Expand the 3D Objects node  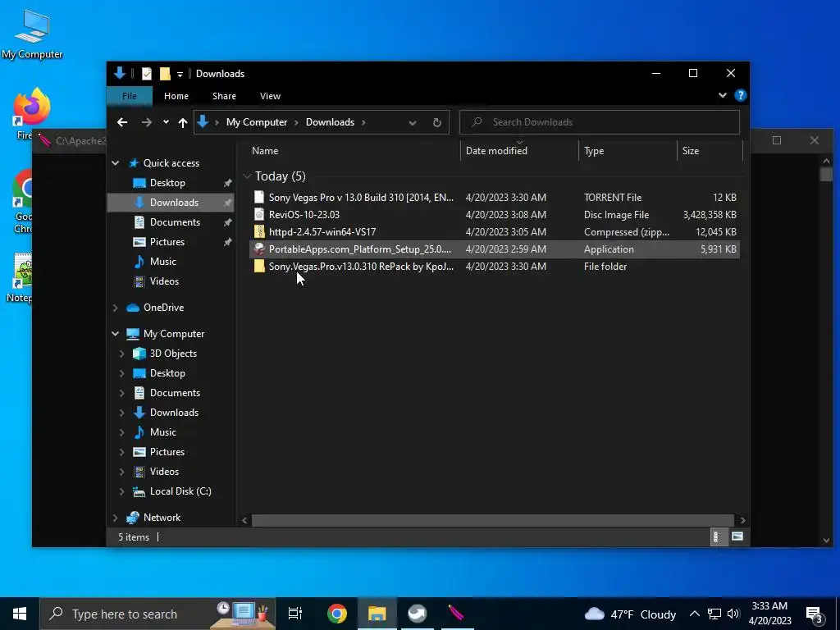pyautogui.click(x=121, y=354)
